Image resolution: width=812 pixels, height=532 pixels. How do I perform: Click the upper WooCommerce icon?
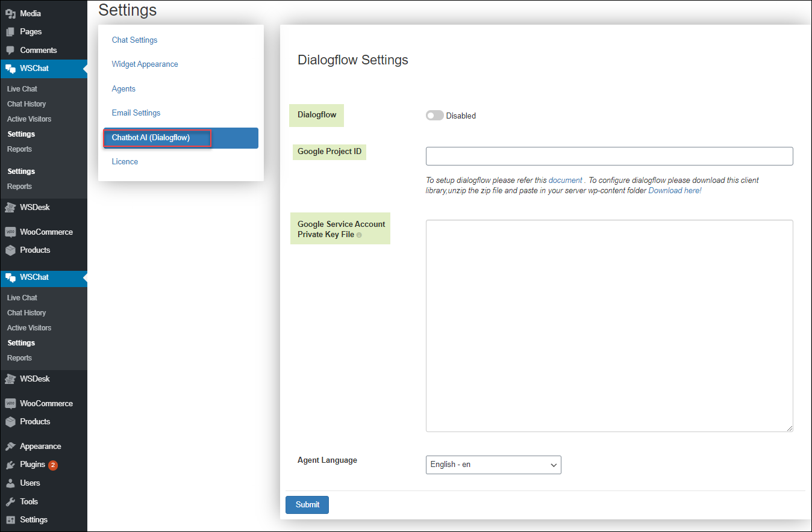click(10, 232)
